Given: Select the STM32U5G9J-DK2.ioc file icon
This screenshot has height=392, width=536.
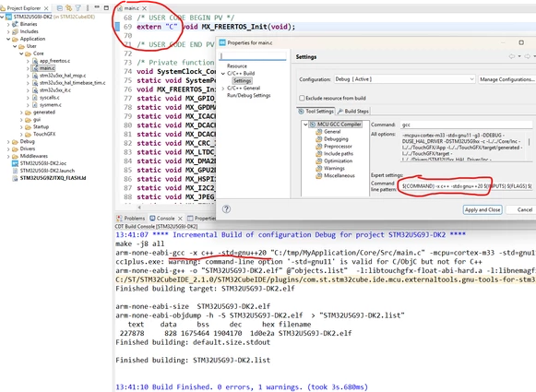Looking at the screenshot, I should click(x=15, y=163).
